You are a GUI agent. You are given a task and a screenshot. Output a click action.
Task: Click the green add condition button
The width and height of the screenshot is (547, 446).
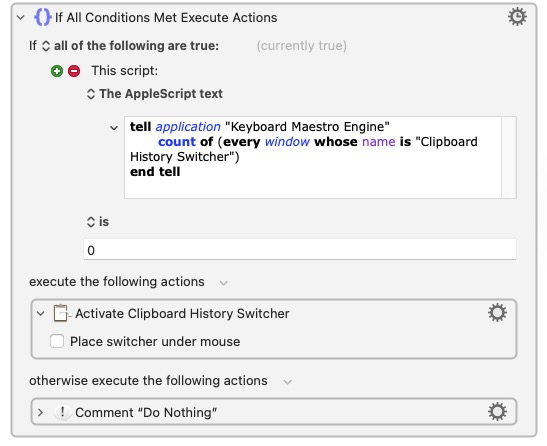pos(57,71)
